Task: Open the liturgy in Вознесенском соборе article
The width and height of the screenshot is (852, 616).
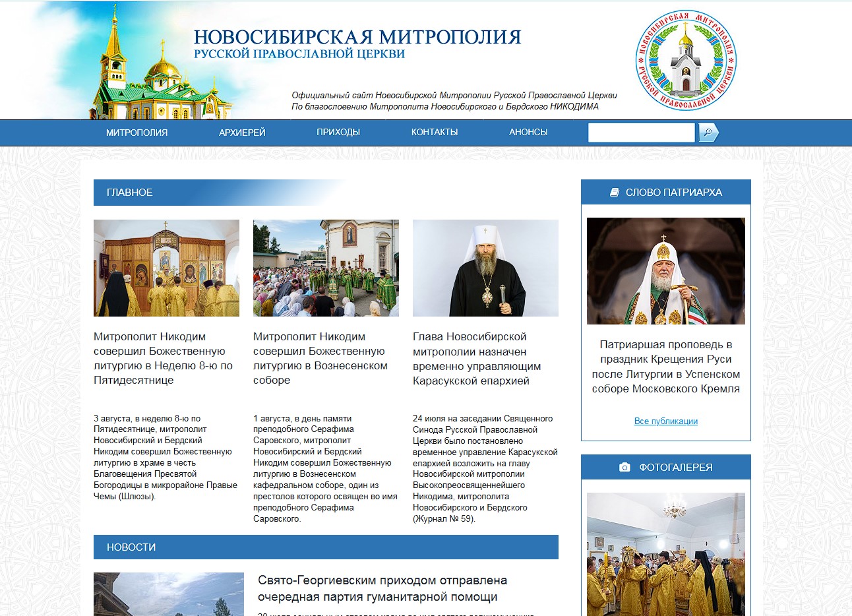Action: coord(320,359)
